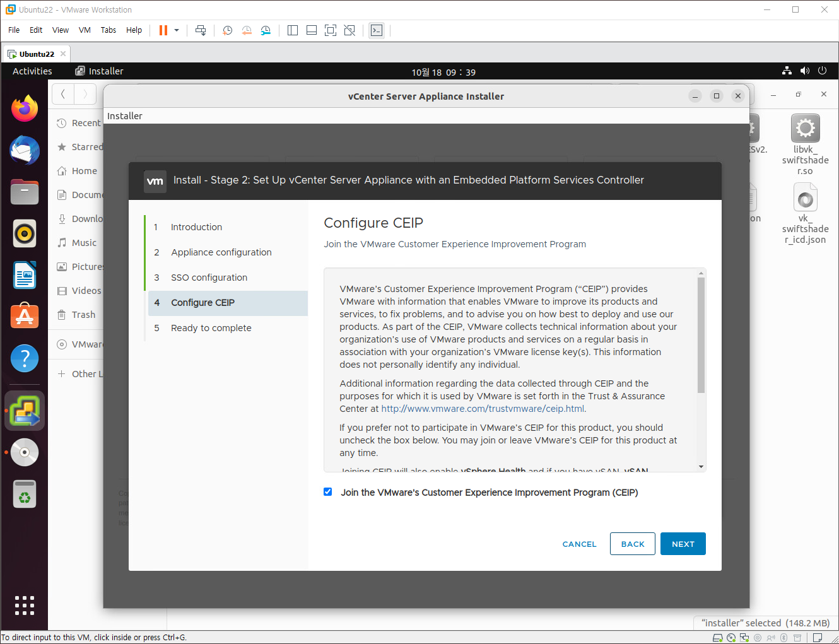Click the CD/DVD drive status icon

click(730, 638)
